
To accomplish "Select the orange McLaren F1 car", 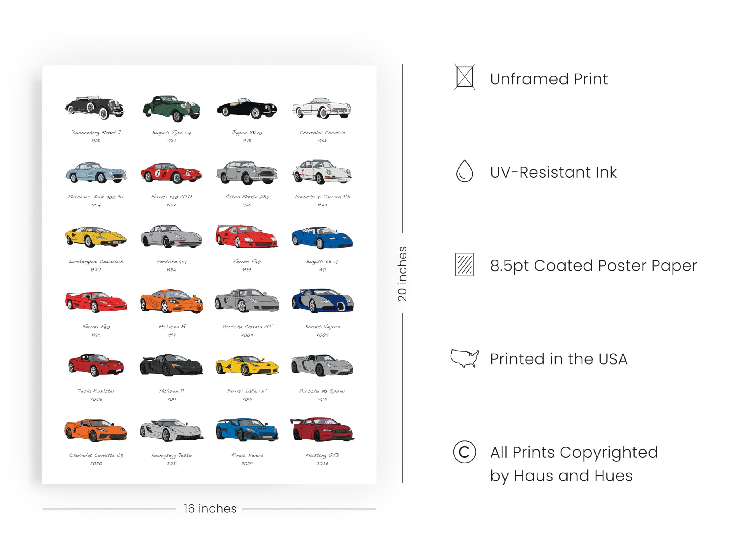I will tap(172, 301).
